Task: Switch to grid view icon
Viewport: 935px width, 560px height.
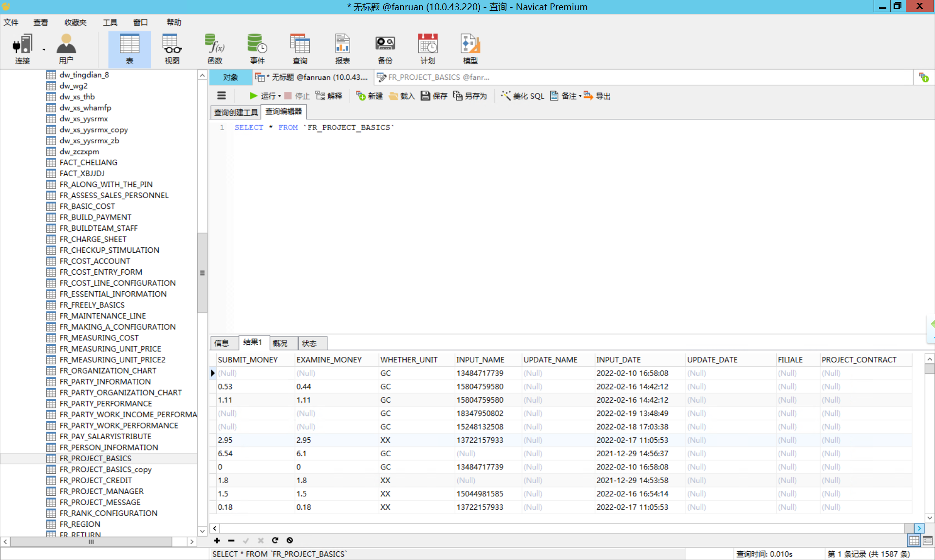Action: [914, 541]
